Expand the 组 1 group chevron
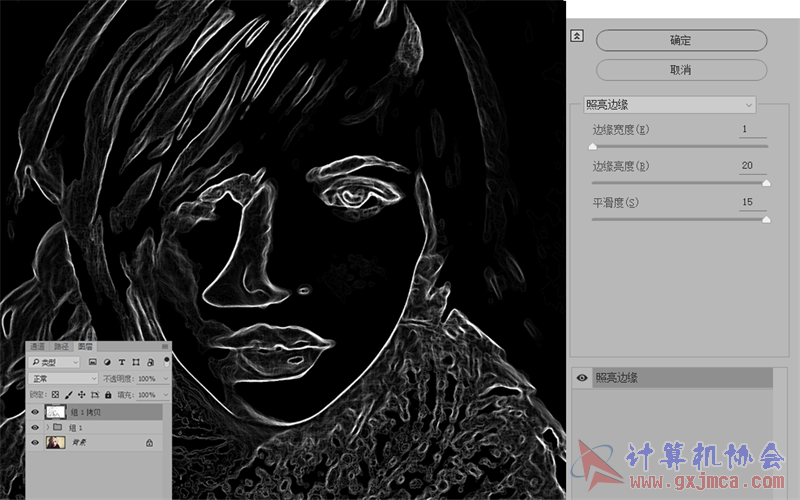 (x=47, y=427)
